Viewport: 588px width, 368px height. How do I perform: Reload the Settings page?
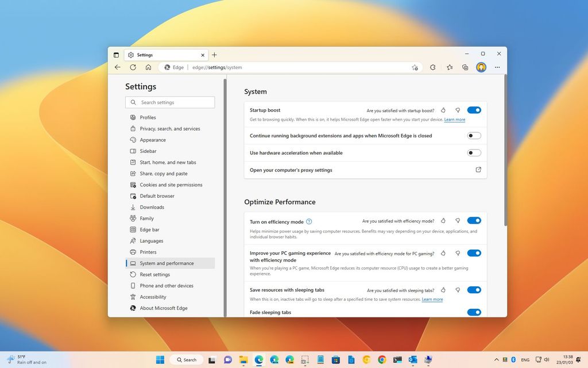[133, 67]
